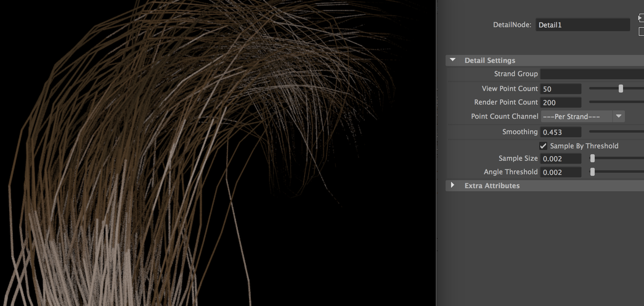The height and width of the screenshot is (306, 644).
Task: Click the Render Point Count value field
Action: click(x=560, y=103)
